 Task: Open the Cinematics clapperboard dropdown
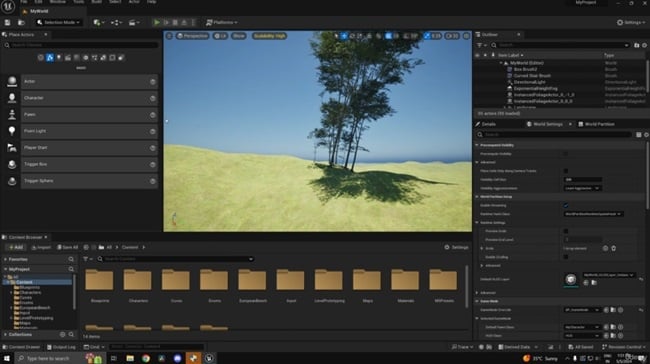click(x=134, y=22)
